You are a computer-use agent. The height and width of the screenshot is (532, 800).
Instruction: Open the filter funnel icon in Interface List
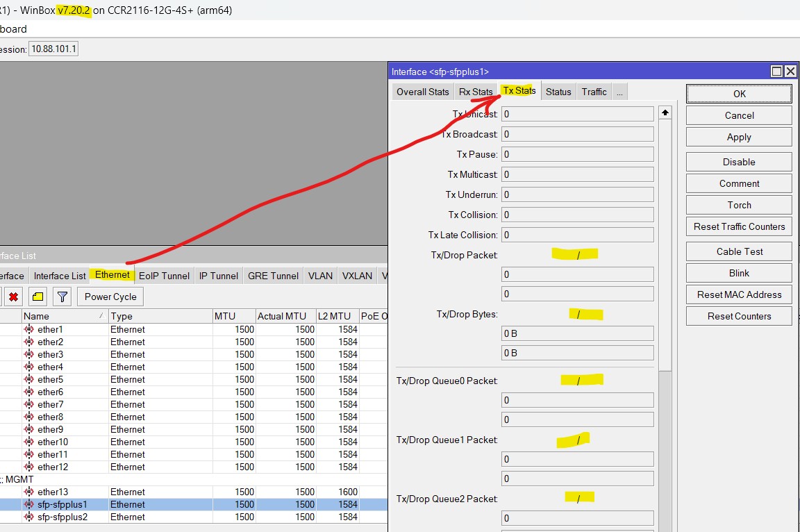point(62,297)
